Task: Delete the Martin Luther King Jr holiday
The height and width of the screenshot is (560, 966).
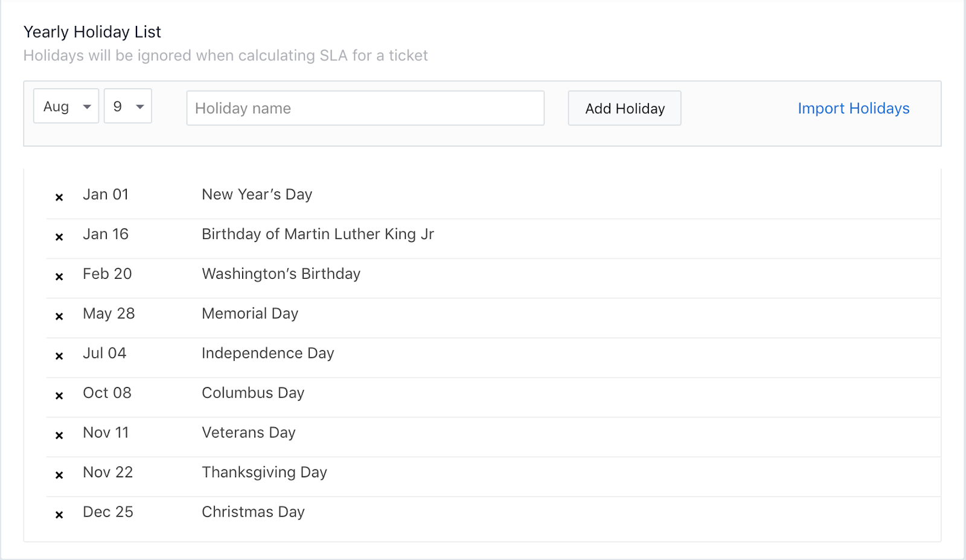Action: coord(59,237)
